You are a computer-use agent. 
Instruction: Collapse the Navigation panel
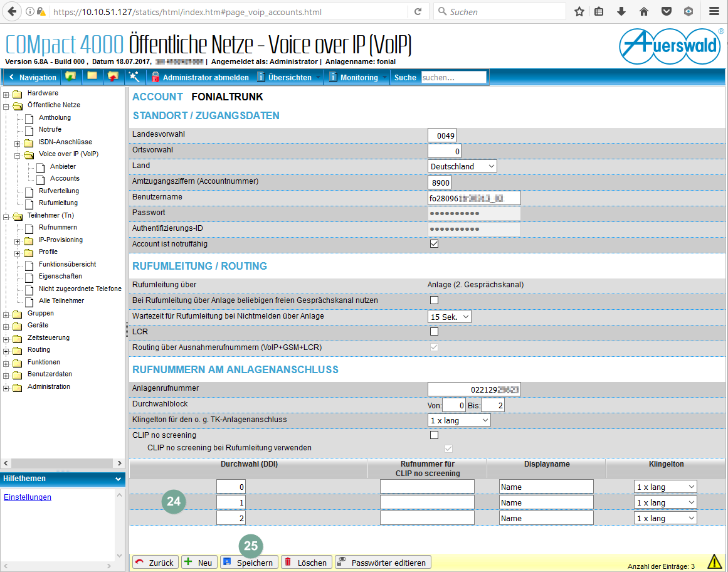point(31,78)
